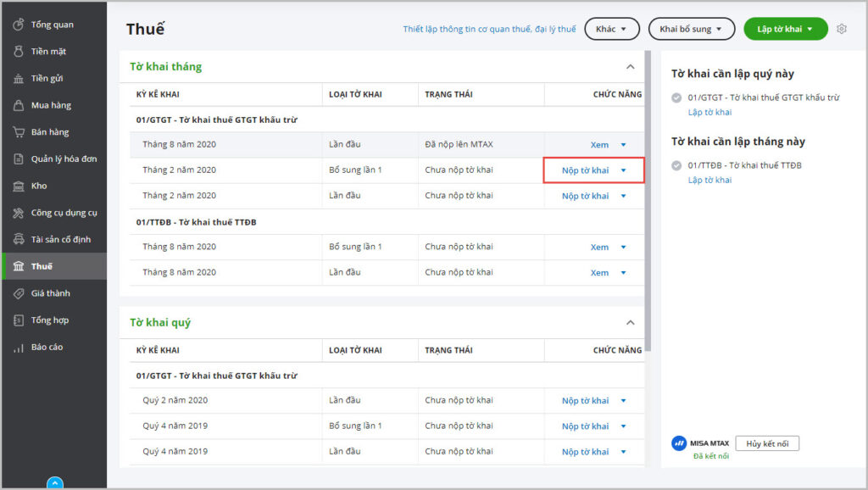This screenshot has width=868, height=490.
Task: Collapse the Tờ khai quý section
Action: click(630, 323)
